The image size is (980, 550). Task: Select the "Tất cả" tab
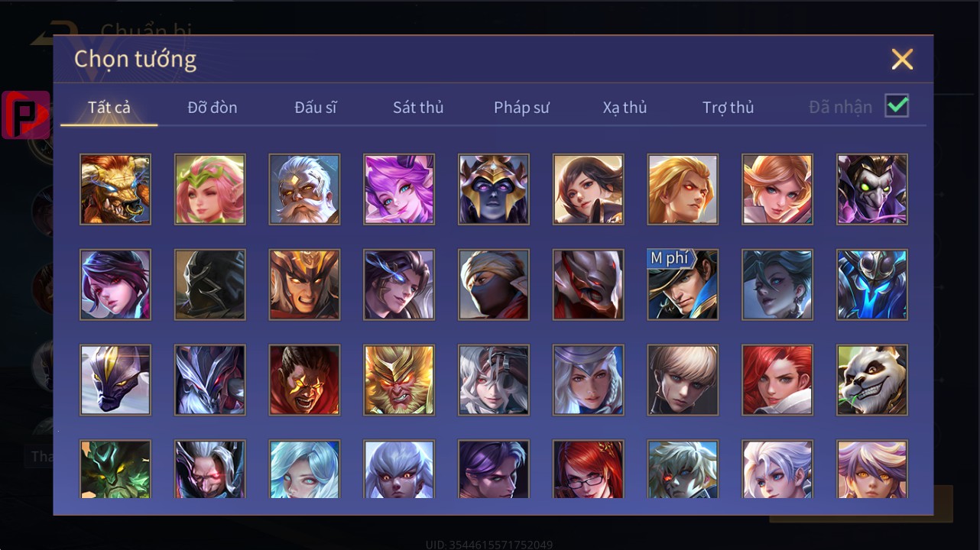109,107
